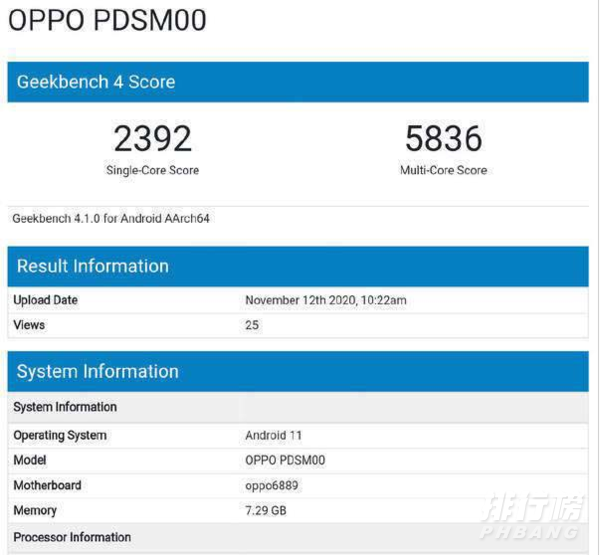Select the date November 12th 2020, 10:22am
Viewport: 600px width, 555px height.
click(326, 300)
